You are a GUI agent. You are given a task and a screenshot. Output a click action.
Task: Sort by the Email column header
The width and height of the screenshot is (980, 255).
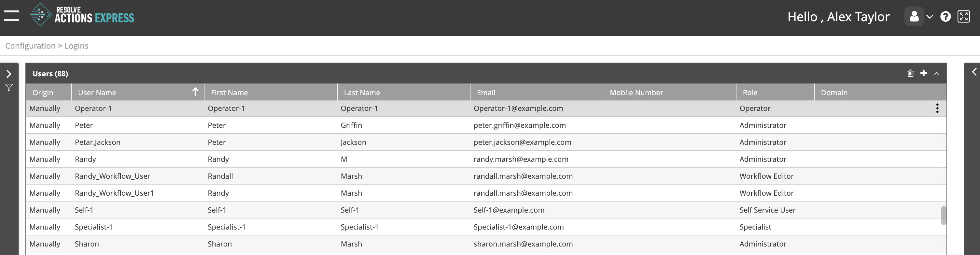coord(486,93)
